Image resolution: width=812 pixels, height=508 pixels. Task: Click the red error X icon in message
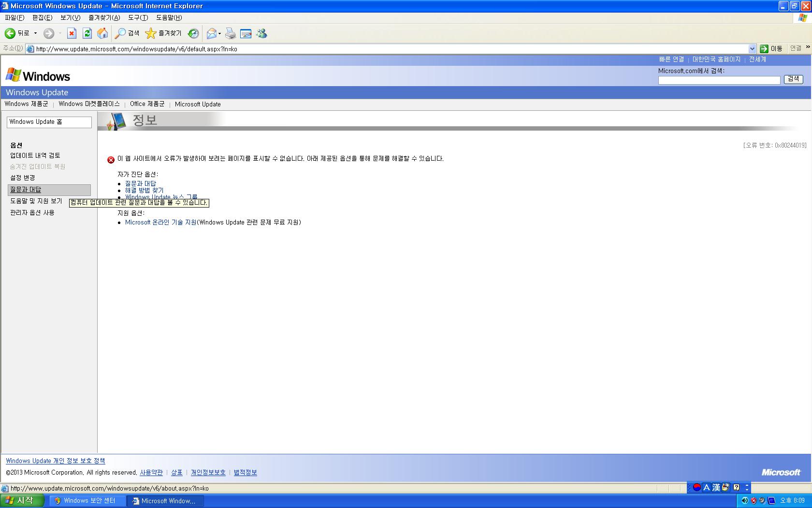click(x=111, y=160)
